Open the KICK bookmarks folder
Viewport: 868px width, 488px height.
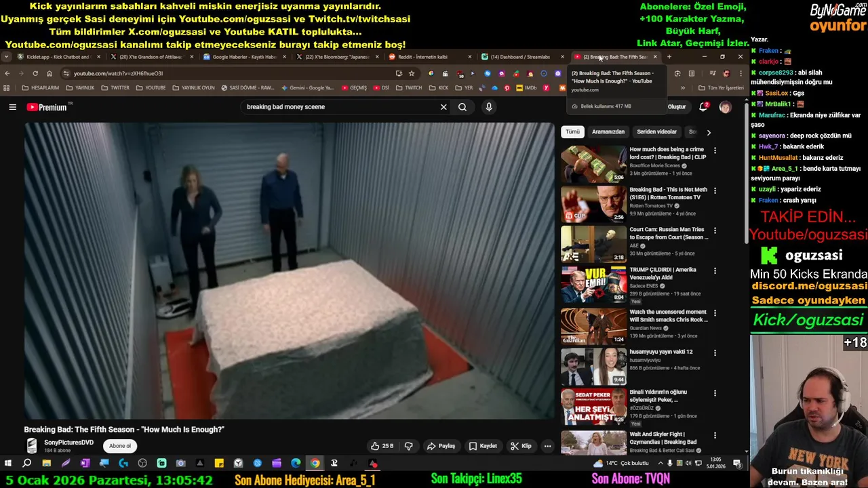[439, 87]
